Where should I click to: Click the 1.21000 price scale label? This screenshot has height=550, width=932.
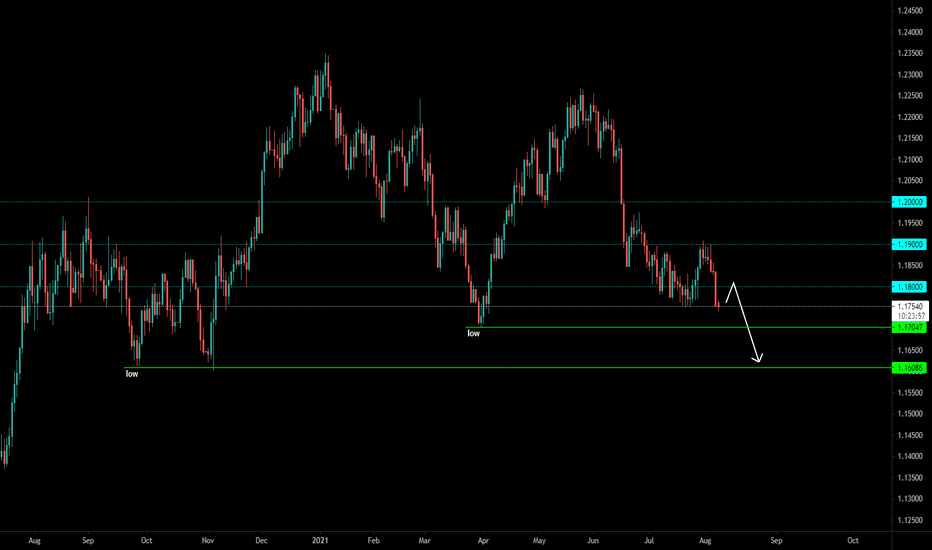[x=910, y=160]
